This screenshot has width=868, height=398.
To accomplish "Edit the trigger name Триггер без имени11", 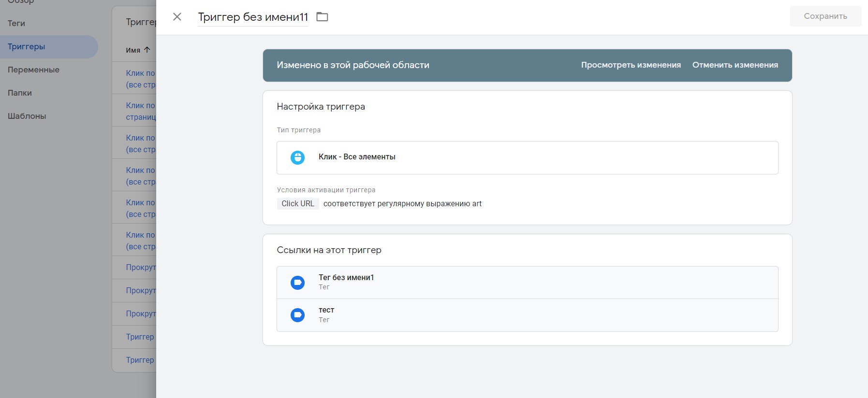I will coord(253,17).
